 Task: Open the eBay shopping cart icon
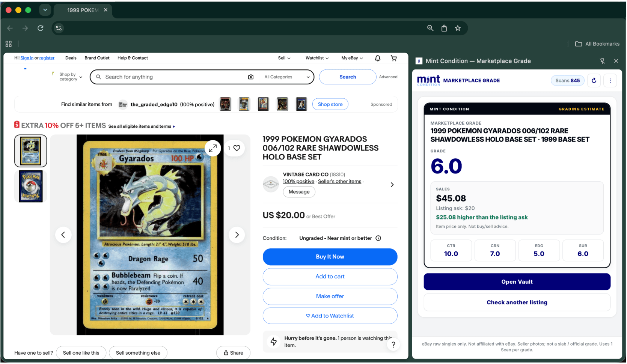(394, 58)
